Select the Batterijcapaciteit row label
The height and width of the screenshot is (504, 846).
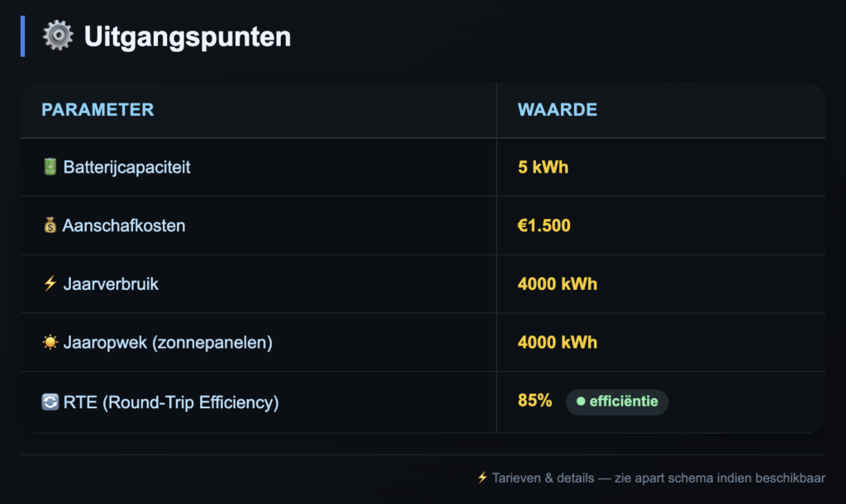click(x=127, y=167)
